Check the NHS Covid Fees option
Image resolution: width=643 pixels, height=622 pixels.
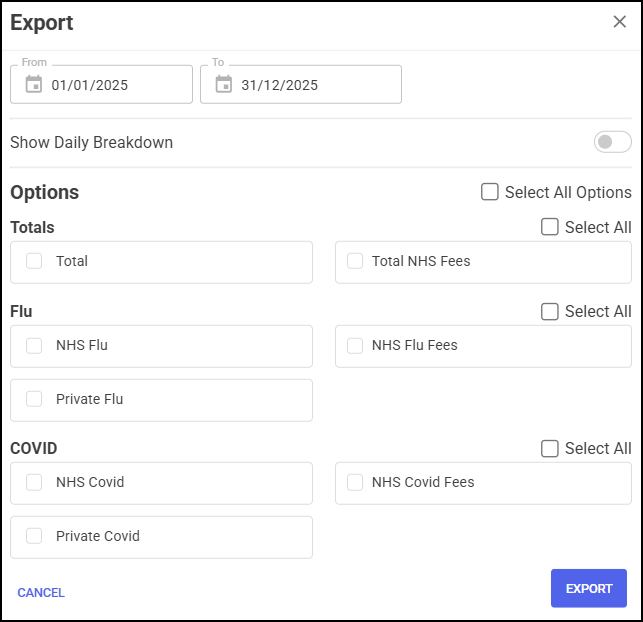tap(354, 482)
